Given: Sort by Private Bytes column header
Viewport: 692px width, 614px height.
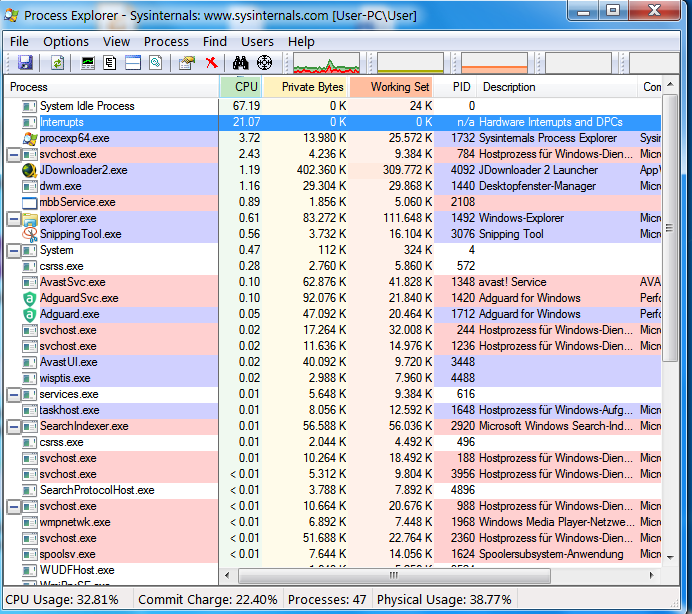Looking at the screenshot, I should coord(306,87).
